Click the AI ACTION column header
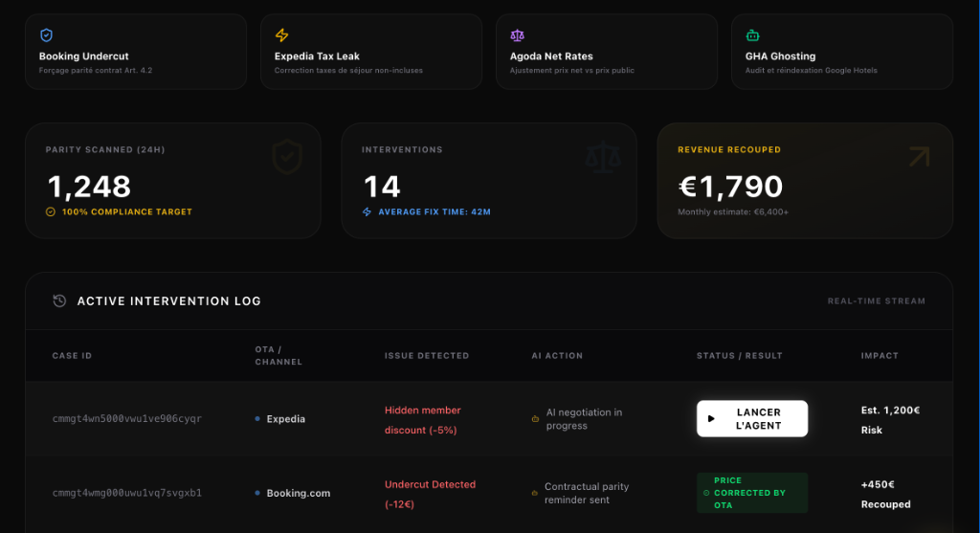This screenshot has width=980, height=533. 557,356
